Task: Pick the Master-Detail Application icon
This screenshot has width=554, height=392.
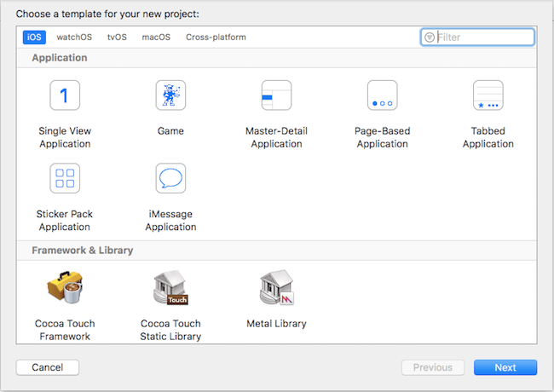Action: tap(276, 95)
